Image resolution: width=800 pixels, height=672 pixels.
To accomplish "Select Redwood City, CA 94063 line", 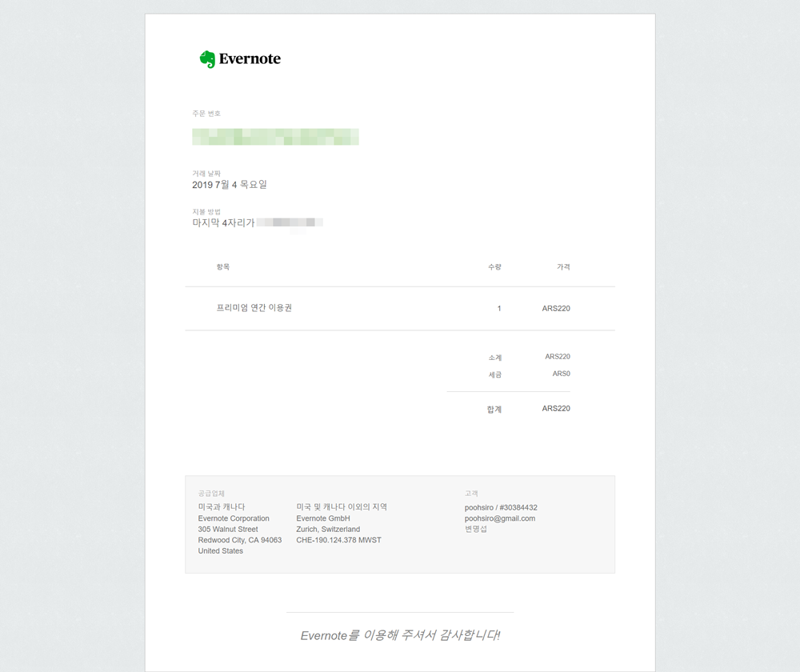I will pyautogui.click(x=240, y=540).
